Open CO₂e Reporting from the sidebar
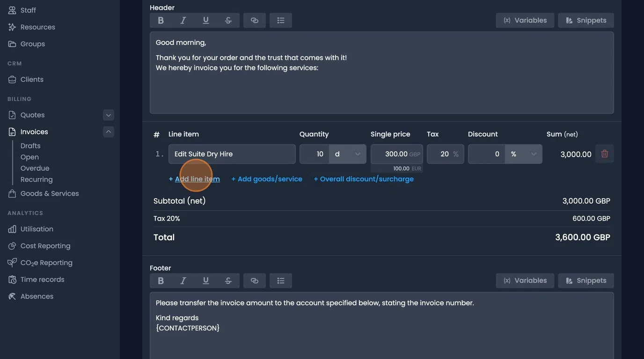This screenshot has height=359, width=644. (x=45, y=262)
